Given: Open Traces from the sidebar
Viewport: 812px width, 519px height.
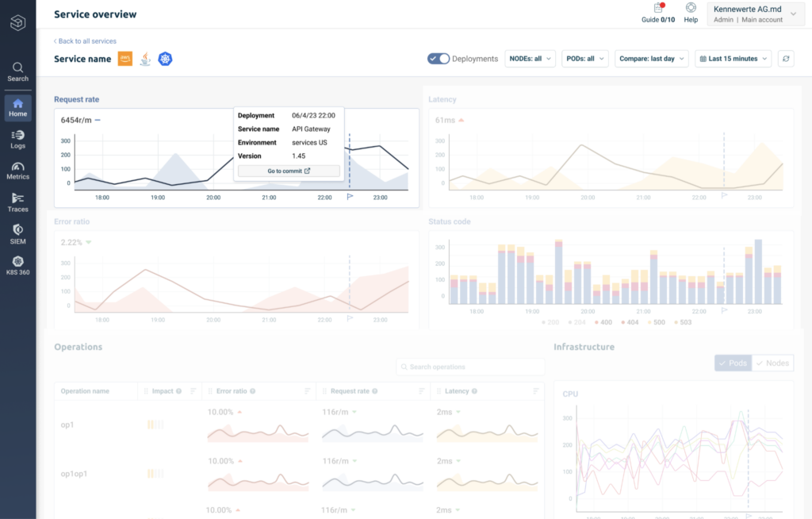Looking at the screenshot, I should tap(17, 202).
